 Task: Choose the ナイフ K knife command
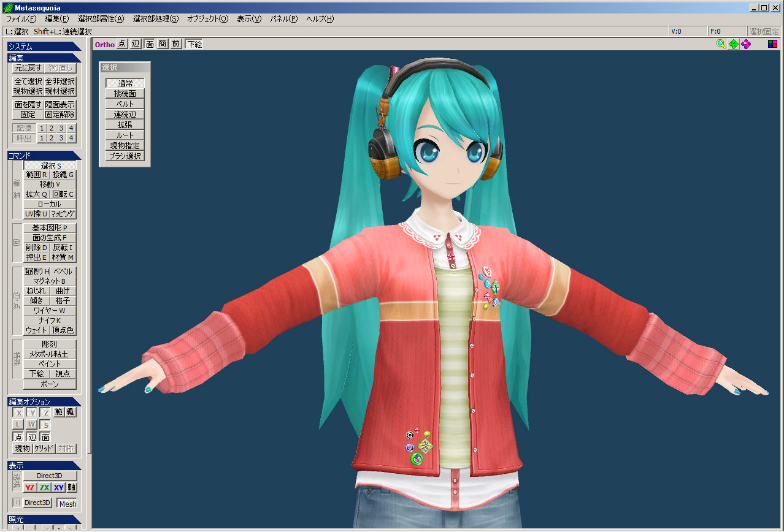(x=50, y=321)
